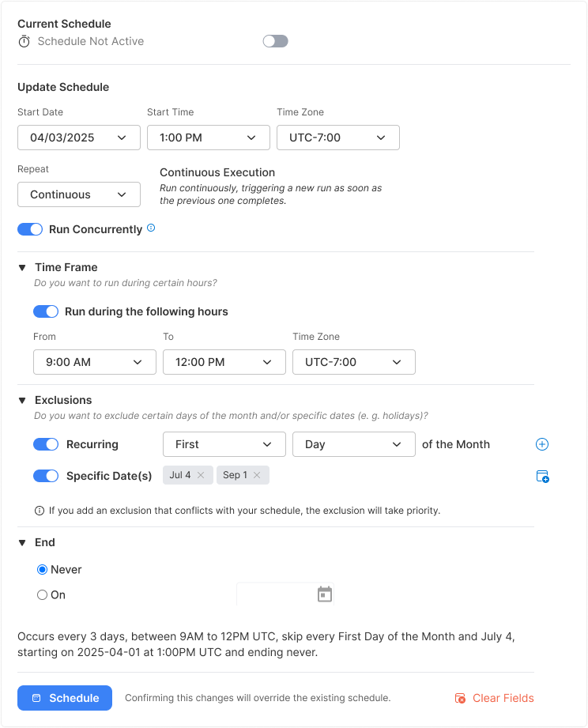Click the info icon next to Run Concurrently
This screenshot has height=728, width=588.
coord(151,228)
